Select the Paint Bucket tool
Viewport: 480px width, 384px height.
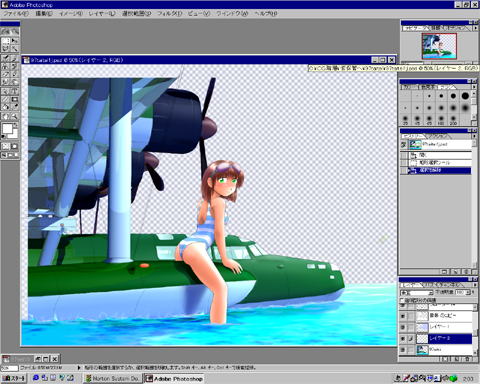6,107
